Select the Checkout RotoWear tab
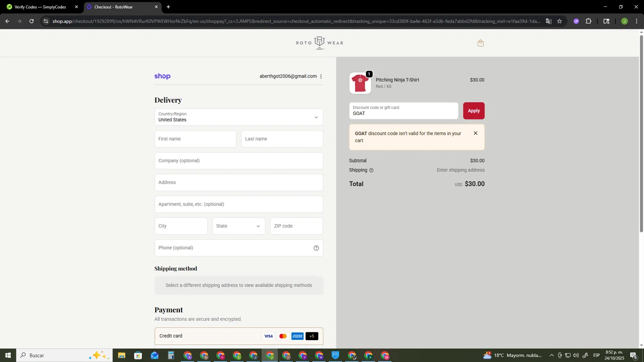644x362 pixels. click(122, 7)
